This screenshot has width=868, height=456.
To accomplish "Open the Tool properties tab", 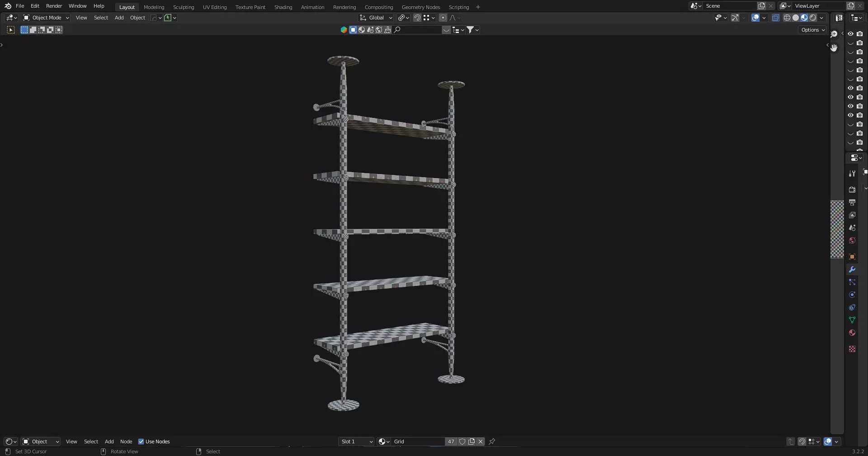I will 852,174.
